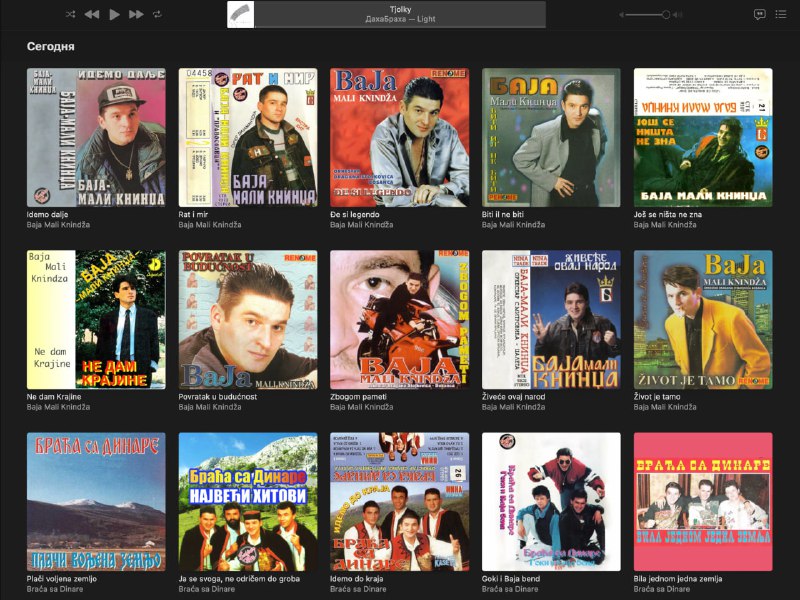Open the Goki i Baja bend cover
The width and height of the screenshot is (800, 600).
coord(552,502)
